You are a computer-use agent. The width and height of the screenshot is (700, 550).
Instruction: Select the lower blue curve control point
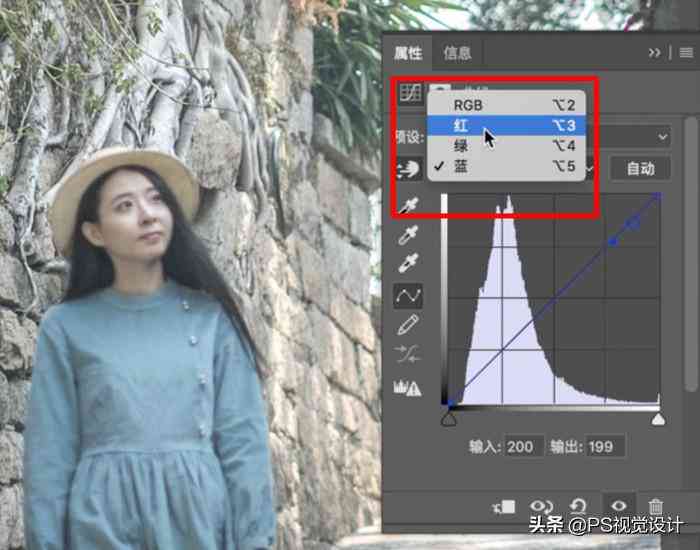point(613,242)
